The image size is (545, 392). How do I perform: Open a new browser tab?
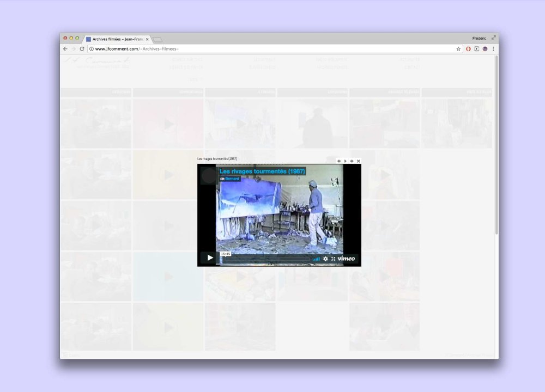(158, 40)
